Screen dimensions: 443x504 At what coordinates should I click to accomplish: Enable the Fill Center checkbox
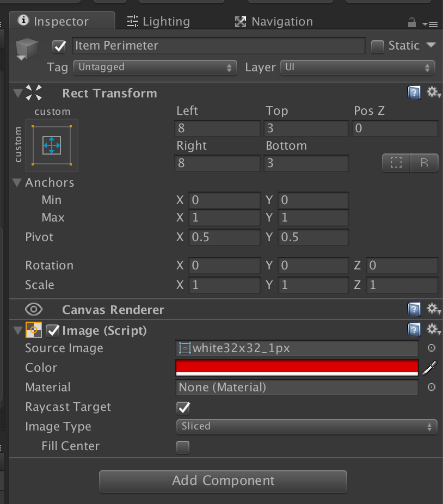pos(182,446)
